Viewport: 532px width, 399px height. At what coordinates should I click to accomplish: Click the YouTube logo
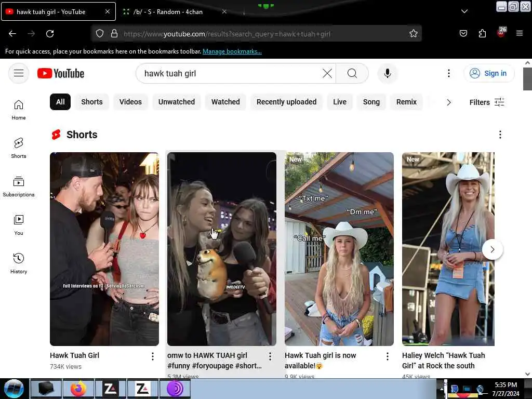61,73
